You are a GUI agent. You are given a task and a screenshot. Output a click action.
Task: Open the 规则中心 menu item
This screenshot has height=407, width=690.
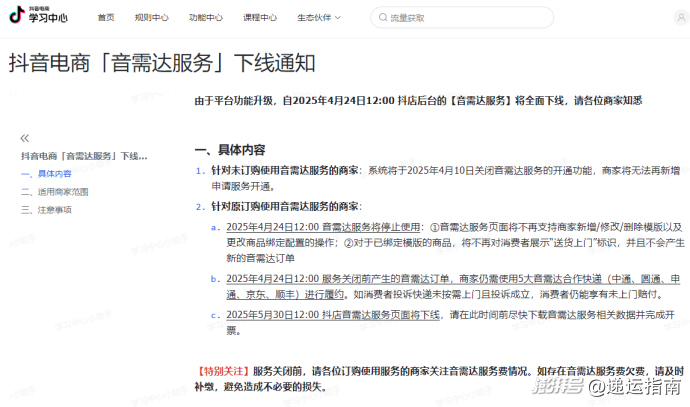151,18
